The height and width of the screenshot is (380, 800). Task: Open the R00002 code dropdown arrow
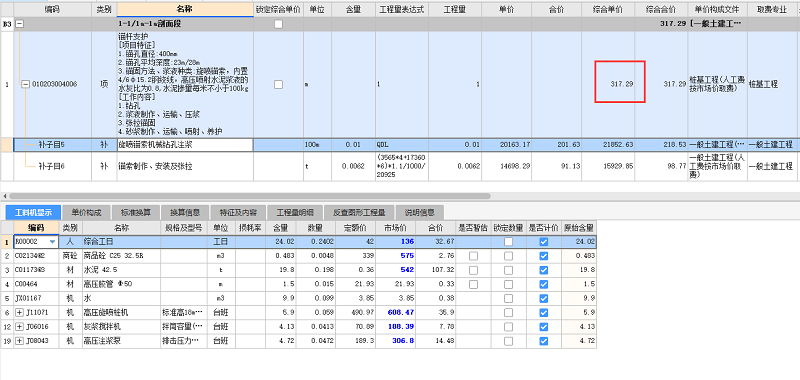pyautogui.click(x=52, y=242)
